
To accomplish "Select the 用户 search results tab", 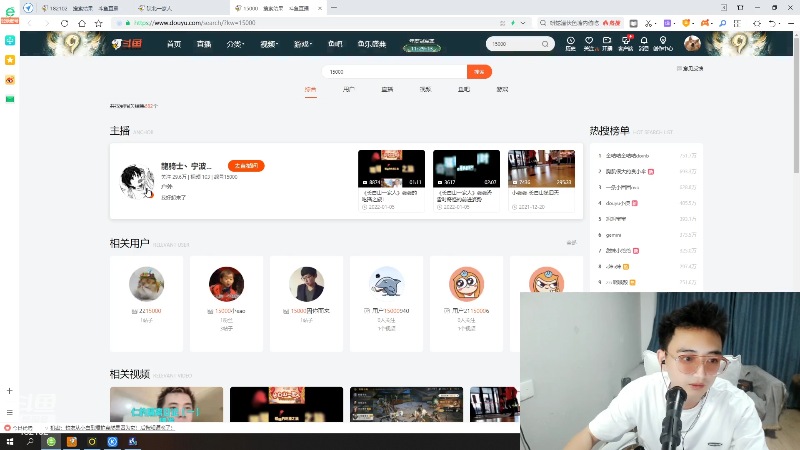I will (349, 90).
